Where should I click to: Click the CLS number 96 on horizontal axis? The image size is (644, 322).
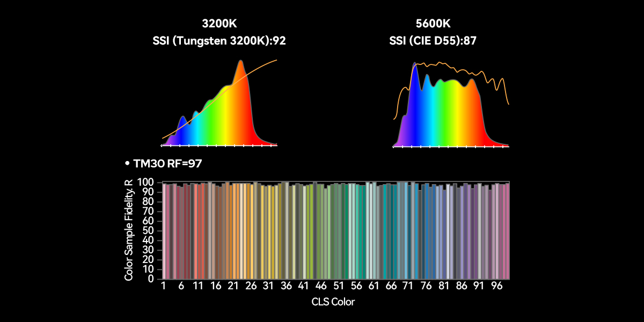496,287
